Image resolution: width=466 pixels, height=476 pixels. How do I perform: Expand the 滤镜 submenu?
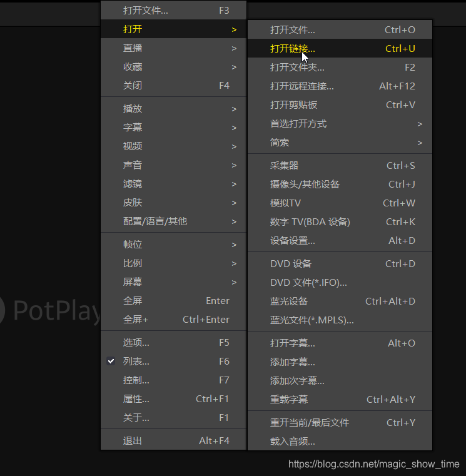(173, 184)
